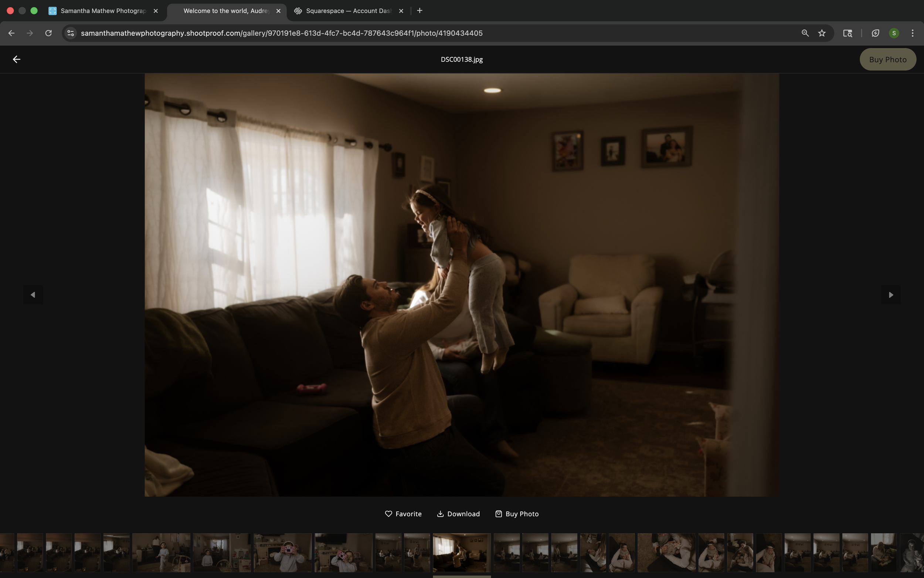This screenshot has width=924, height=578.
Task: Click the site information icon in address bar
Action: tap(71, 33)
